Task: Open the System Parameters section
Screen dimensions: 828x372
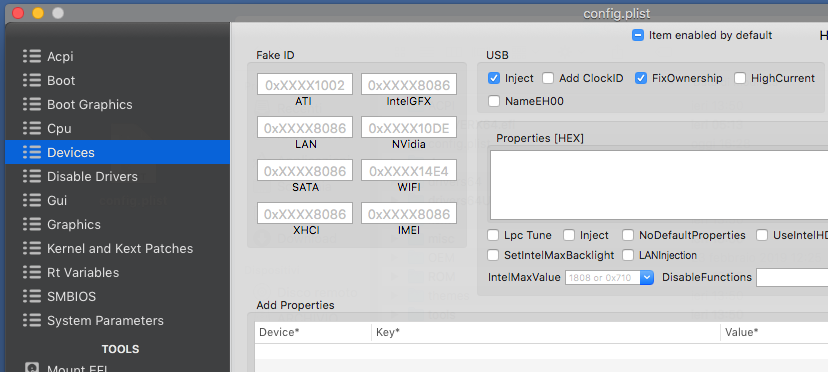Action: [x=117, y=321]
